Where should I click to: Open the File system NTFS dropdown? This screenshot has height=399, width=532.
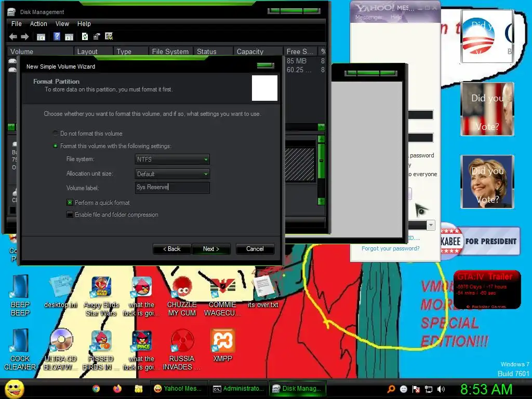pos(172,159)
